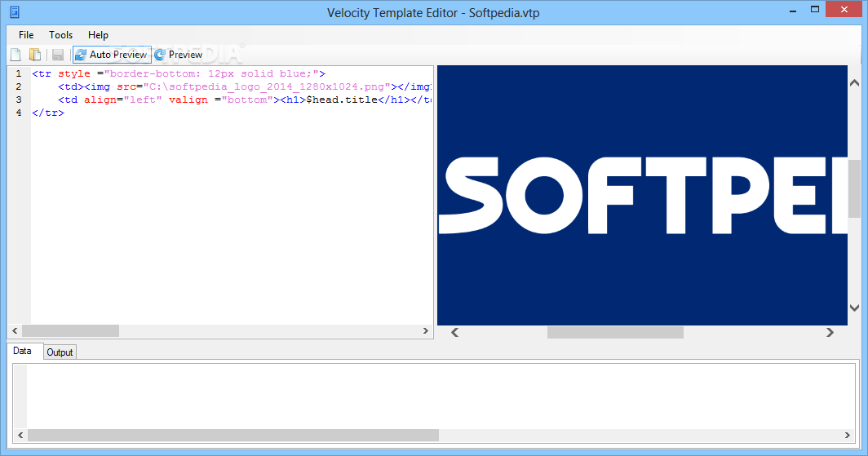Click the closing </tr> tag line
Image resolution: width=868 pixels, height=456 pixels.
tap(48, 113)
